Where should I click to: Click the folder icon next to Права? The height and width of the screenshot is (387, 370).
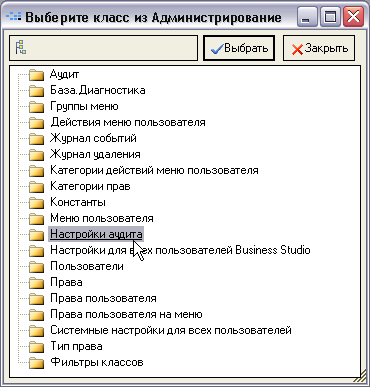36,283
